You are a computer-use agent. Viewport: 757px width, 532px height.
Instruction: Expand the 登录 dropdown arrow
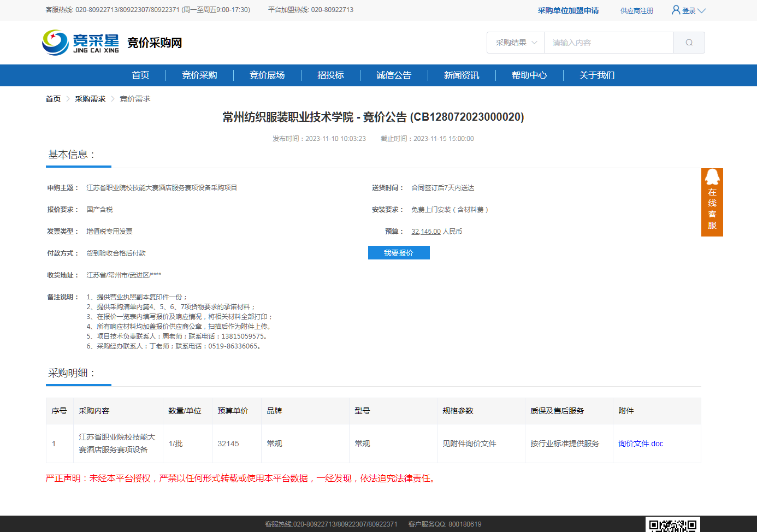click(x=702, y=11)
